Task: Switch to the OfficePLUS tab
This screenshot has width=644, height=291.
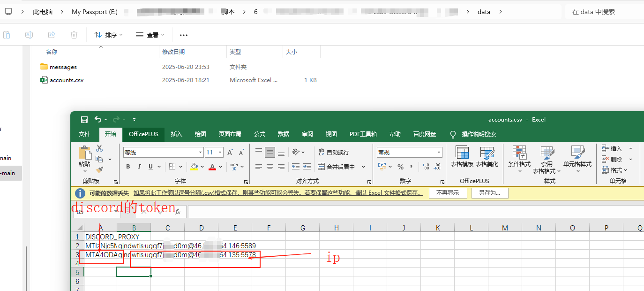Action: click(x=143, y=134)
